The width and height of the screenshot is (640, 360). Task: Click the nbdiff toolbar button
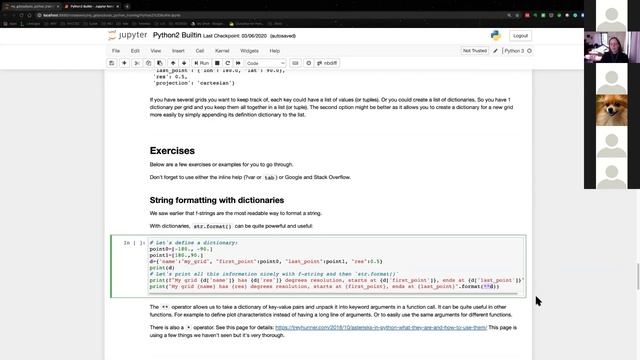point(327,63)
